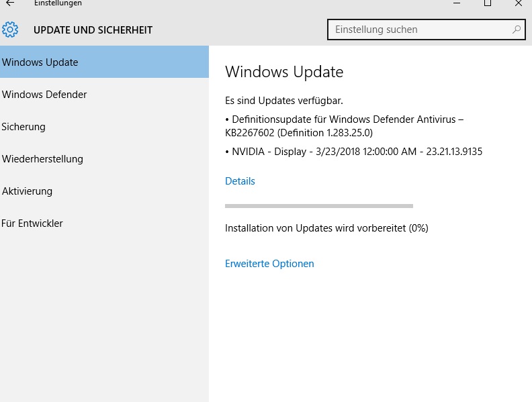Open Aktivierung section
The image size is (532, 402).
pyautogui.click(x=104, y=191)
